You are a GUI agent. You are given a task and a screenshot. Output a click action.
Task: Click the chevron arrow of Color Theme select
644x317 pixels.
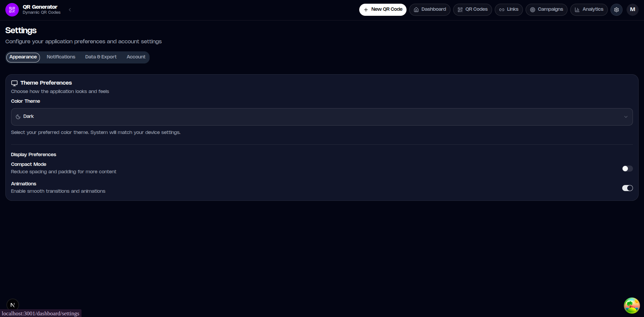pyautogui.click(x=626, y=117)
